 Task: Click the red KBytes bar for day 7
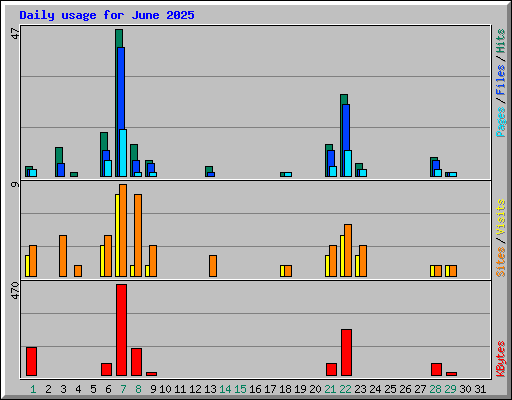(121, 330)
